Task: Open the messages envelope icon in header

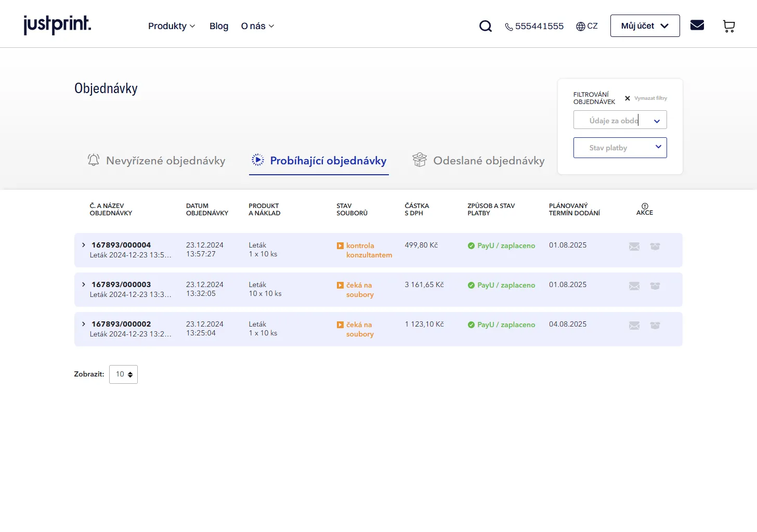Action: pyautogui.click(x=697, y=25)
